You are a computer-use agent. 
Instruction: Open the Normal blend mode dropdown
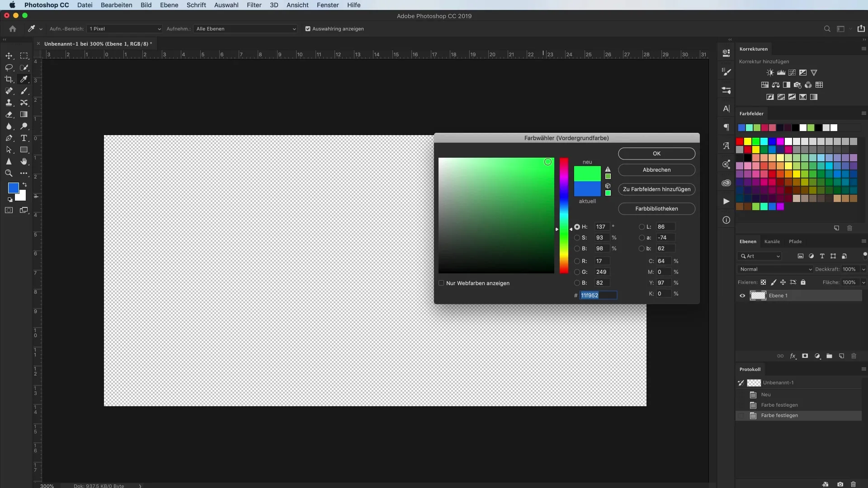click(775, 269)
